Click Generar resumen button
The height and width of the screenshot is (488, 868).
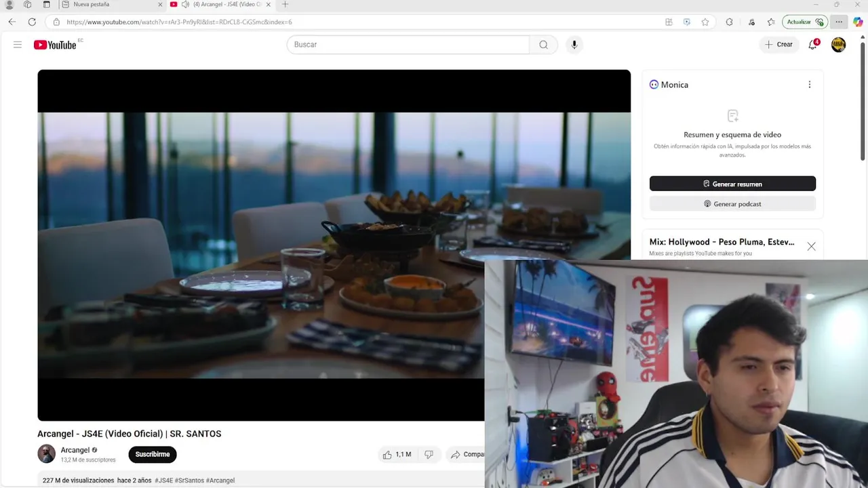(x=732, y=184)
